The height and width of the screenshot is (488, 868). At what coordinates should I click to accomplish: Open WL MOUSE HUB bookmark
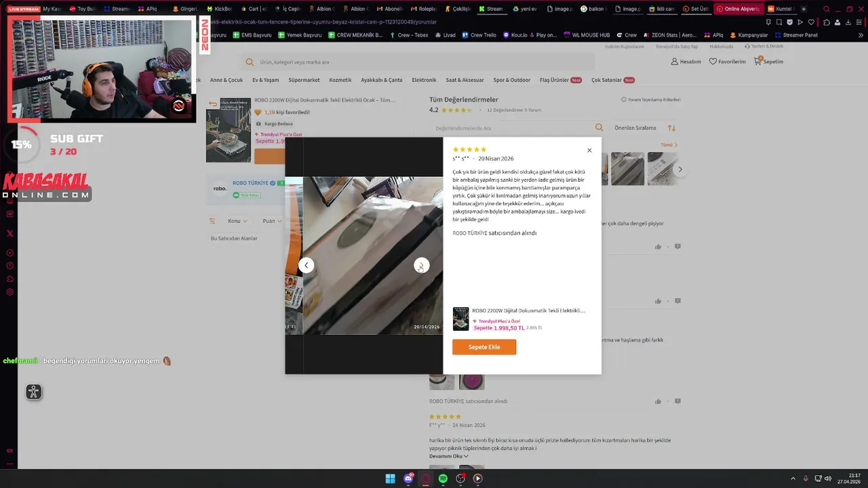click(x=587, y=35)
